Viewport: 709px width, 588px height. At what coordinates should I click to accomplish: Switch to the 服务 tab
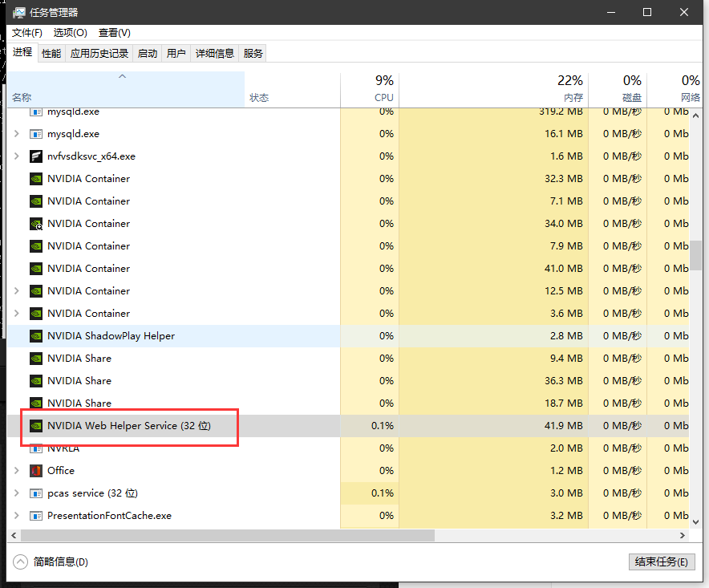(x=253, y=54)
